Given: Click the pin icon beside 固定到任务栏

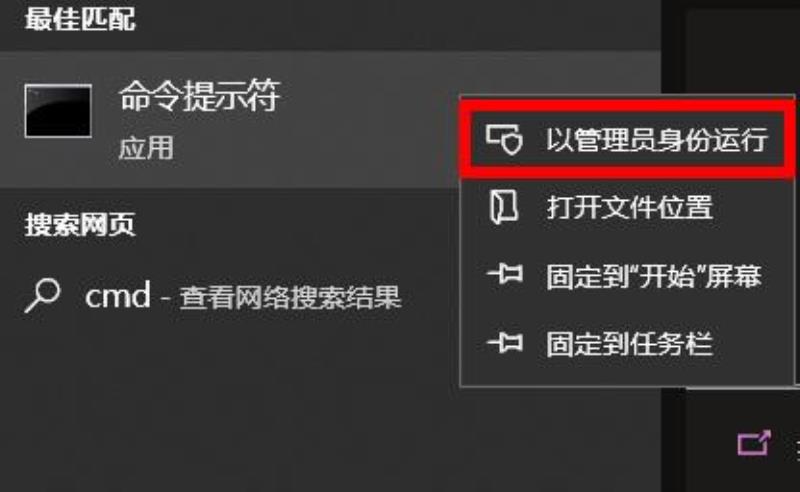Looking at the screenshot, I should [505, 343].
